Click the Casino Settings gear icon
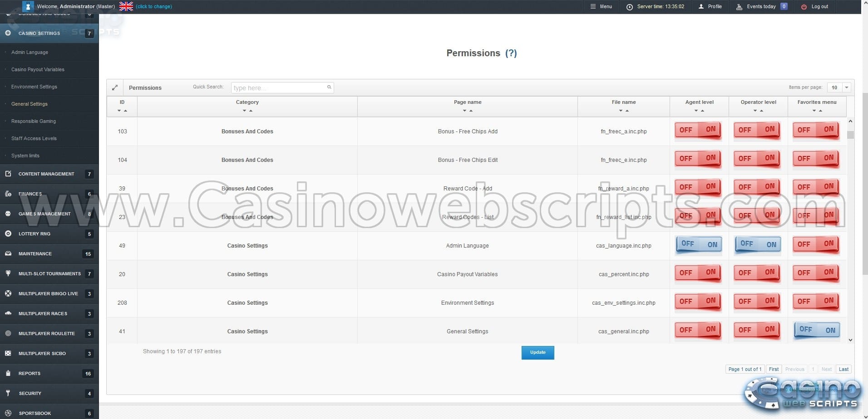The height and width of the screenshot is (419, 868). (8, 33)
